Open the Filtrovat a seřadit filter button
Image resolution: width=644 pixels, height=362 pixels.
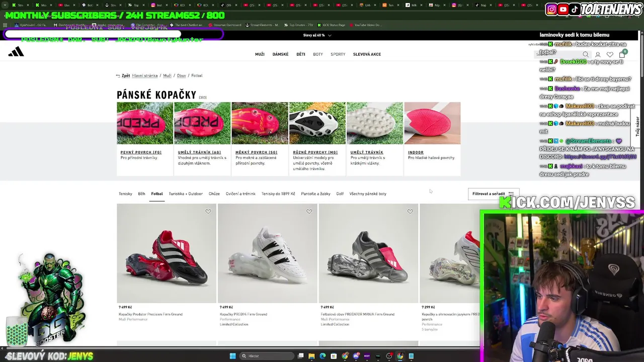[x=493, y=194]
